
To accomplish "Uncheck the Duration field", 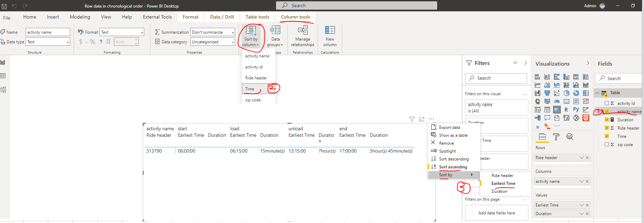I will [x=607, y=120].
